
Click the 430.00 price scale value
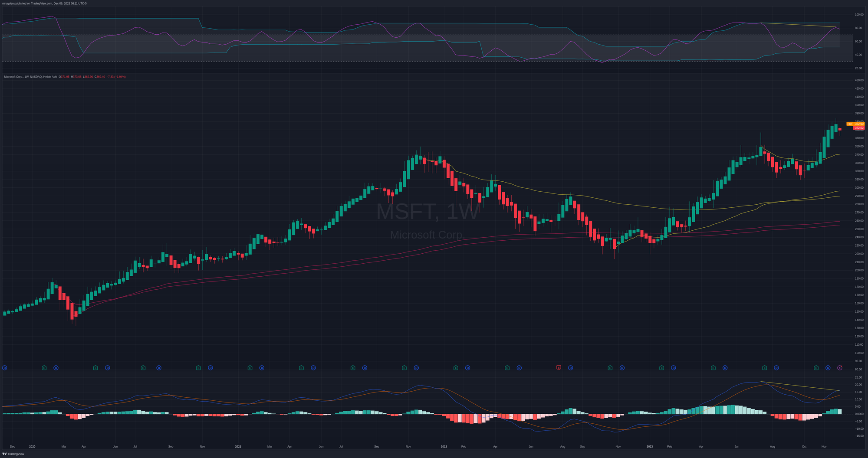pyautogui.click(x=859, y=80)
